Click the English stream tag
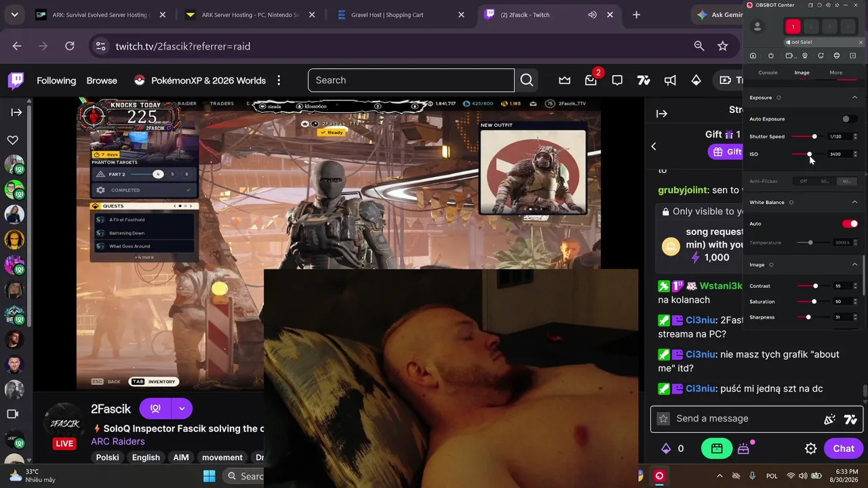This screenshot has height=488, width=868. tap(146, 457)
